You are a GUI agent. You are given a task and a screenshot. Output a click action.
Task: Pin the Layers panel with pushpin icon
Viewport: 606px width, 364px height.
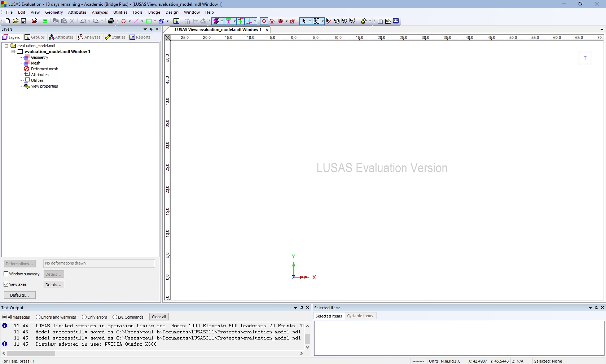tap(151, 29)
